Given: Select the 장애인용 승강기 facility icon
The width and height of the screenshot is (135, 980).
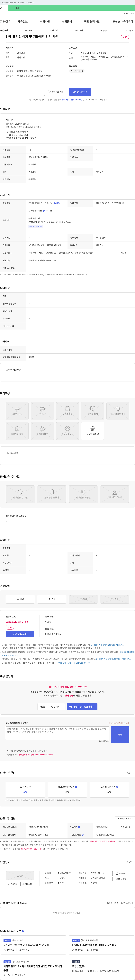Looking at the screenshot, I should click(x=52, y=494).
